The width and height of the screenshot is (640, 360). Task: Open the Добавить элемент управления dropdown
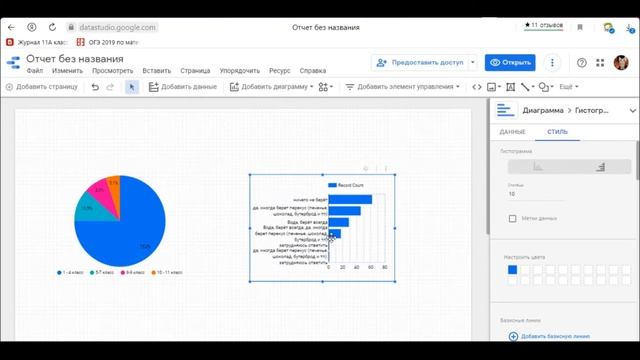coord(402,87)
